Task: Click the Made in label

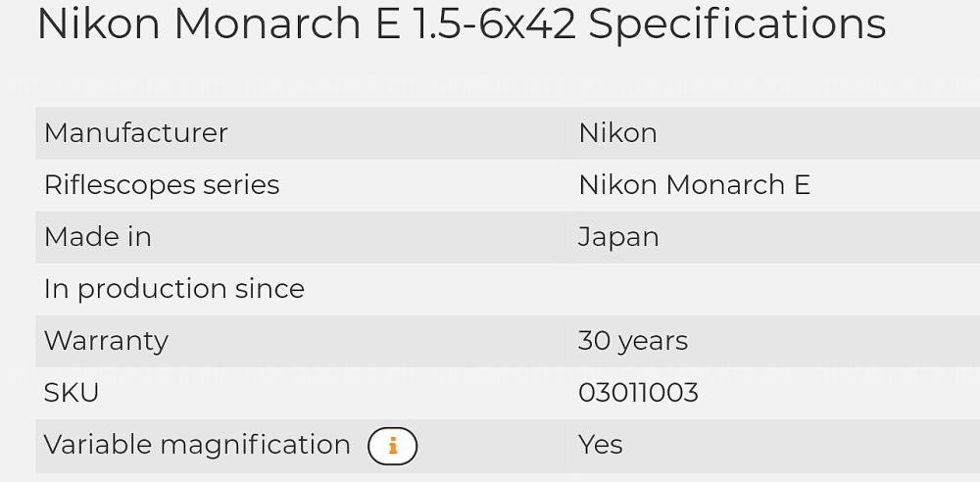Action: click(97, 237)
